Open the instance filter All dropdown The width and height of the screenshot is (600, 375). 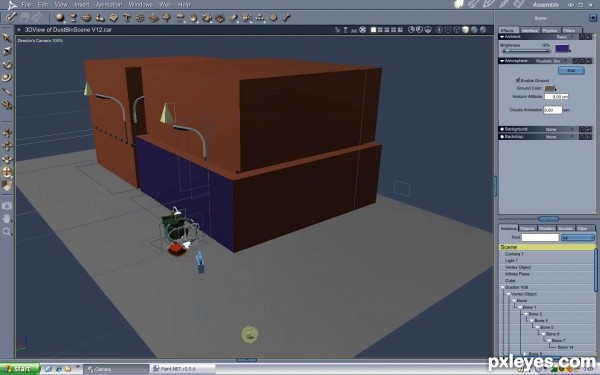(577, 238)
